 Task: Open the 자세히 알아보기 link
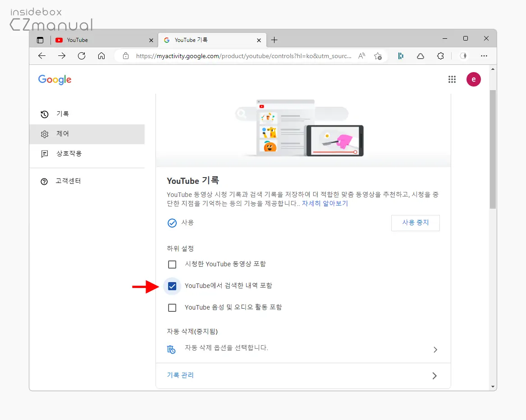(325, 203)
